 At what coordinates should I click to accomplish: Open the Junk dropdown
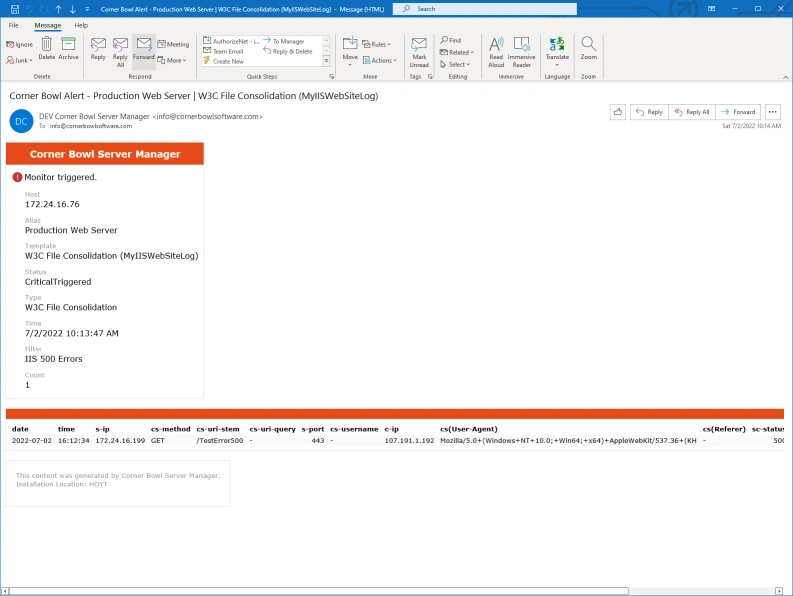[19, 60]
